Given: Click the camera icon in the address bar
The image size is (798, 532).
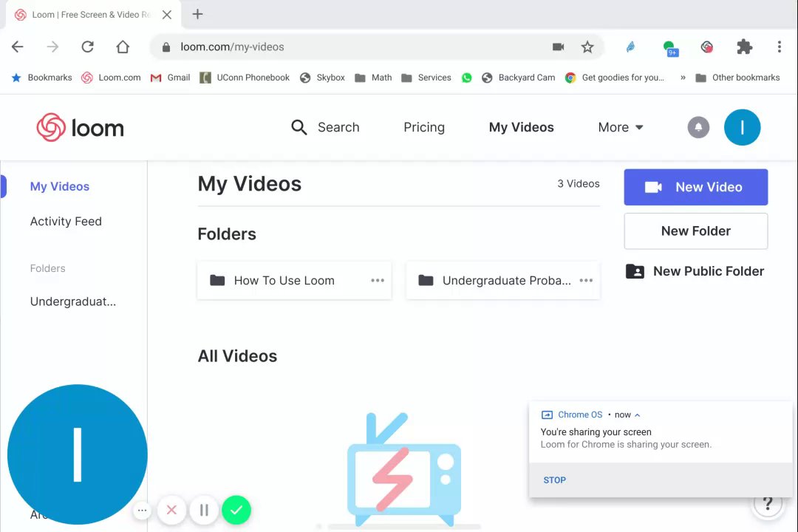Looking at the screenshot, I should tap(559, 47).
